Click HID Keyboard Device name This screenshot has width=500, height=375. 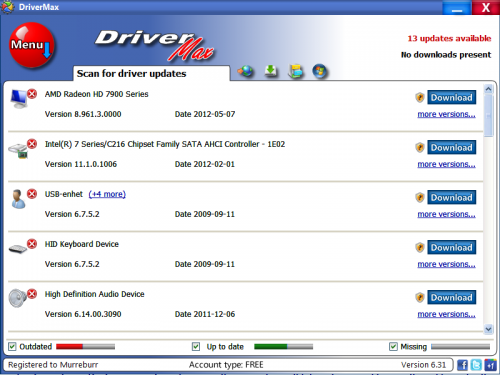82,244
